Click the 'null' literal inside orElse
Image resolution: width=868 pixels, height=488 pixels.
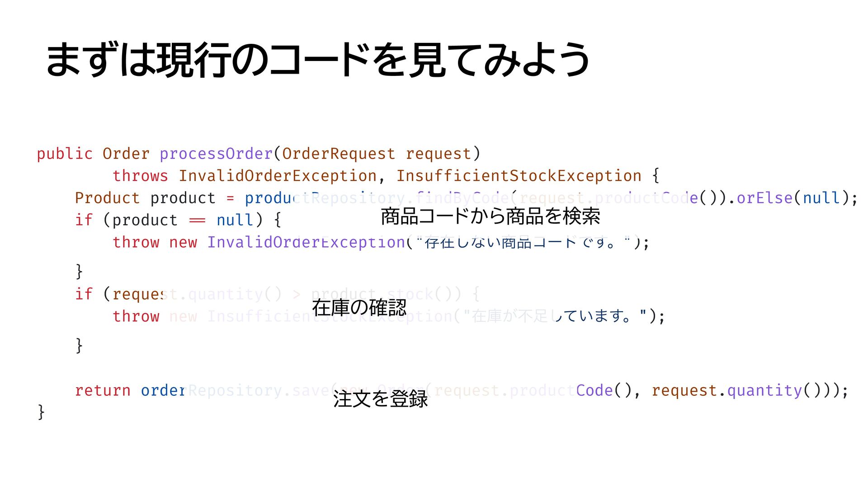pyautogui.click(x=821, y=198)
